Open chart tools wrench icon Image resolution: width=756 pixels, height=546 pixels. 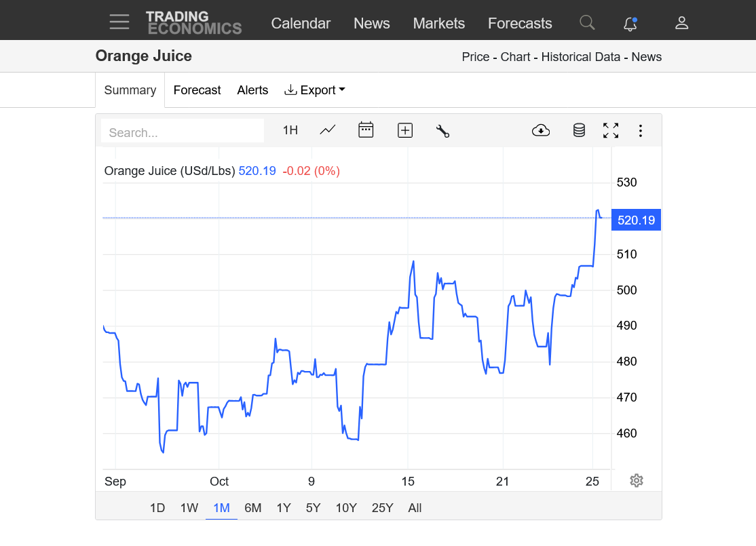coord(443,131)
